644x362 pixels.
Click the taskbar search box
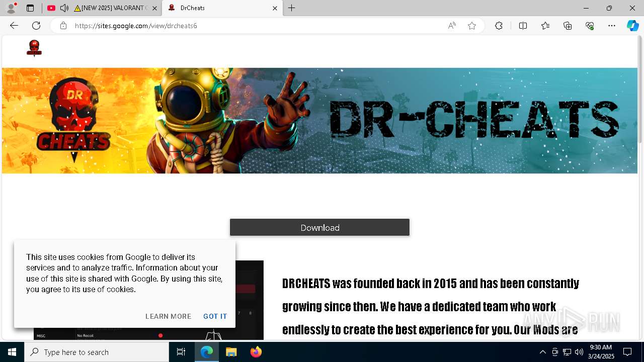pyautogui.click(x=97, y=352)
